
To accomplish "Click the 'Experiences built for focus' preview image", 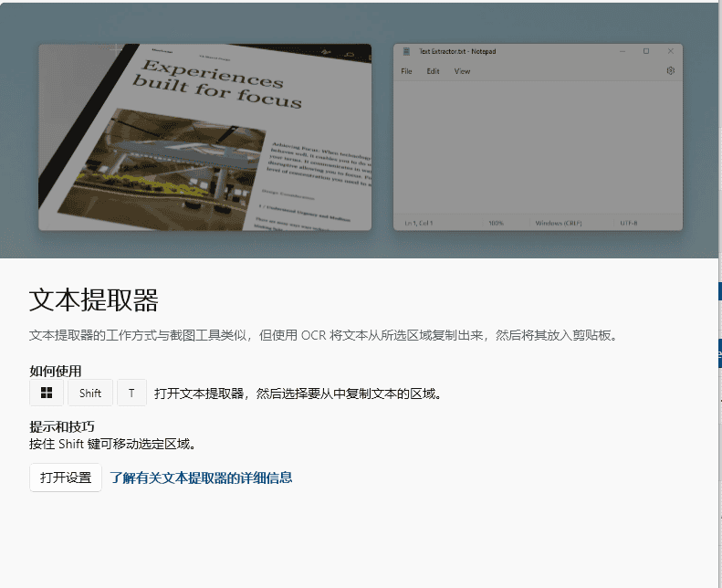I will [x=204, y=137].
